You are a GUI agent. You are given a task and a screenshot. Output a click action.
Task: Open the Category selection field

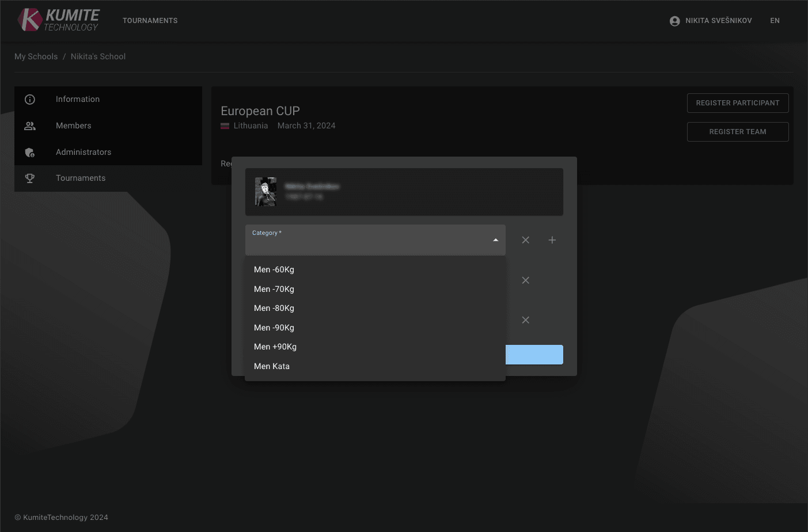[x=374, y=240]
